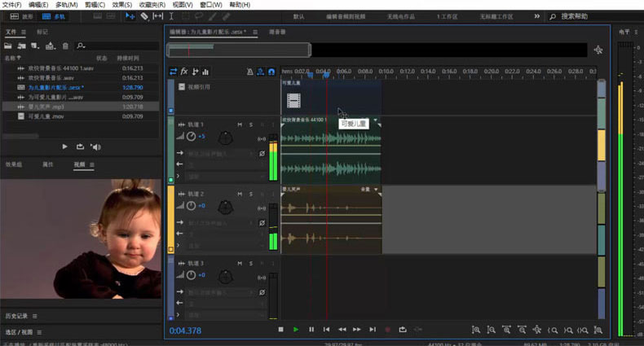Switch to 波形 waveform view
Viewport: 644px width, 346px height.
coord(22,16)
